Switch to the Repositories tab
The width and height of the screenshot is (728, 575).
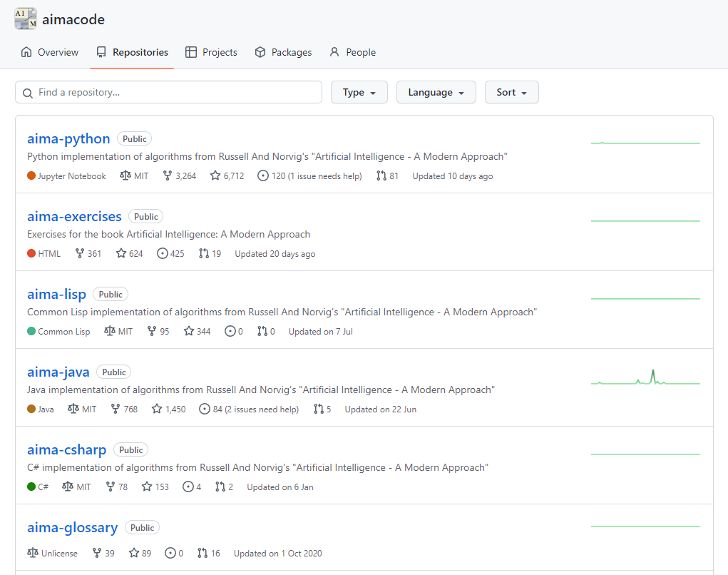[132, 52]
